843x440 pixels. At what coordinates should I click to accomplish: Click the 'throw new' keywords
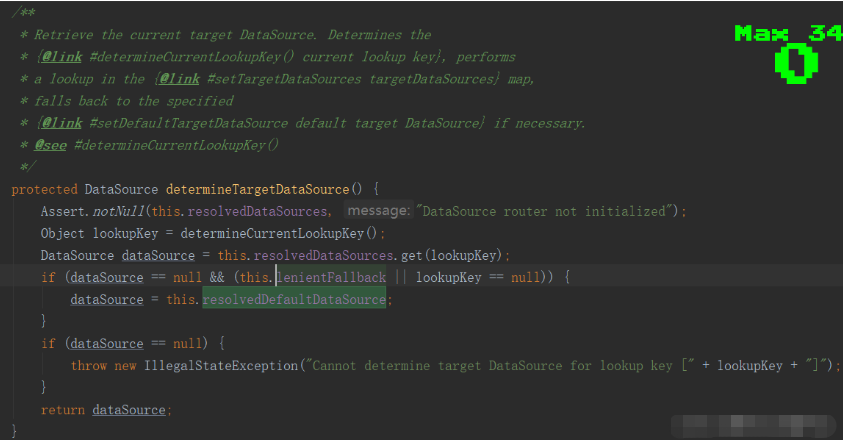[x=104, y=366]
